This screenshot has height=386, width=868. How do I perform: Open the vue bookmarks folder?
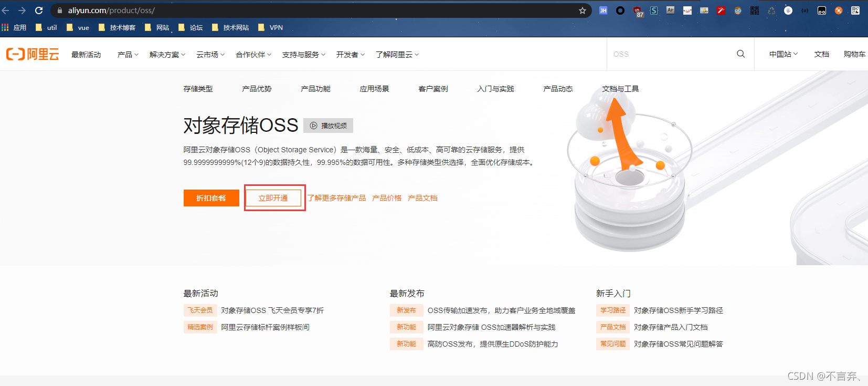coord(78,27)
